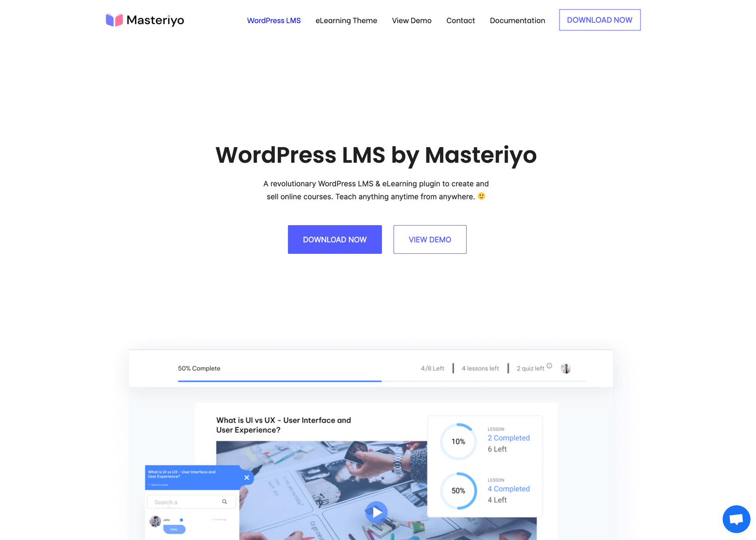Click John's avatar in the chat list
Screen dimensions: 756x540
(155, 521)
